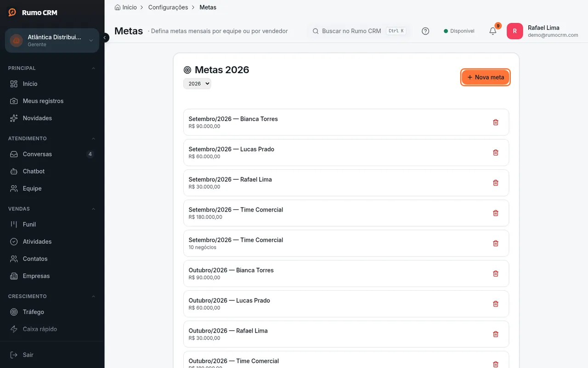Click Sair to log out
Viewport: 588px width, 368px height.
click(x=52, y=355)
